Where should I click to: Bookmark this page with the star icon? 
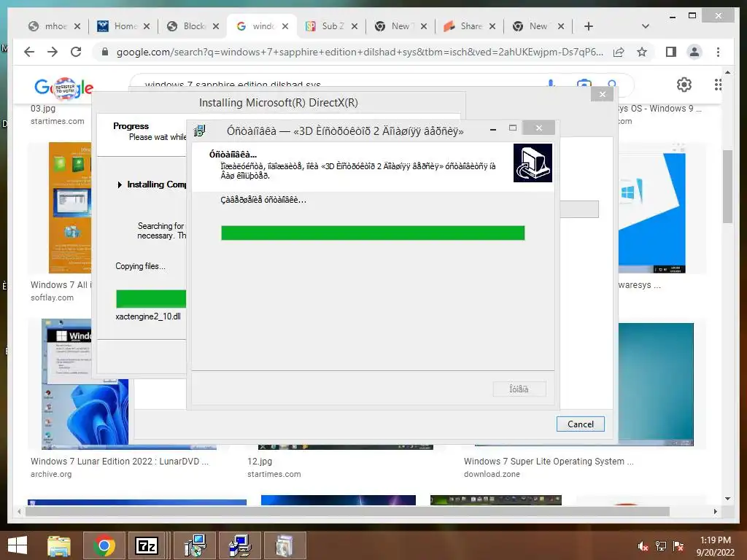(642, 52)
